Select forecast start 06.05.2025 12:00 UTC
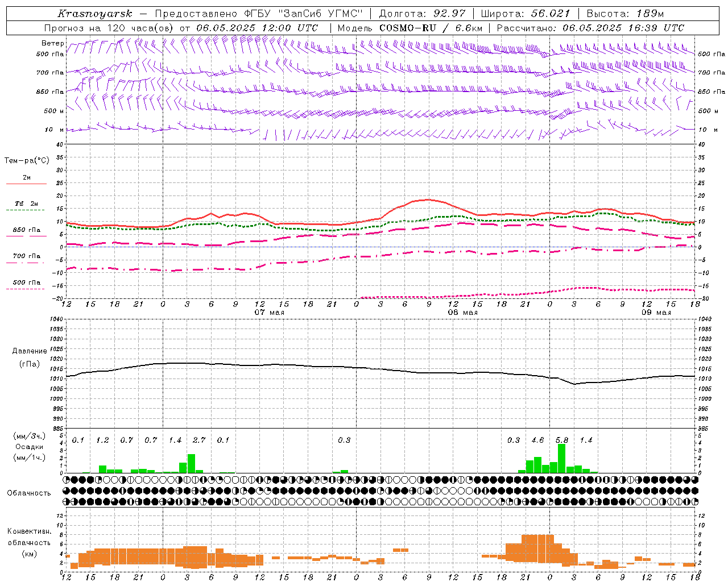Image resolution: width=728 pixels, height=582 pixels. pos(257,28)
